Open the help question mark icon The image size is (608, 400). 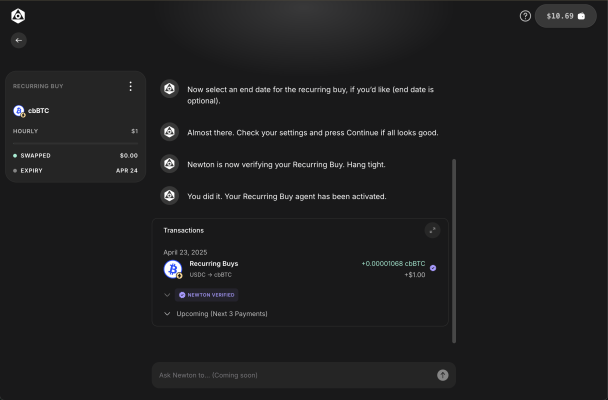(525, 16)
